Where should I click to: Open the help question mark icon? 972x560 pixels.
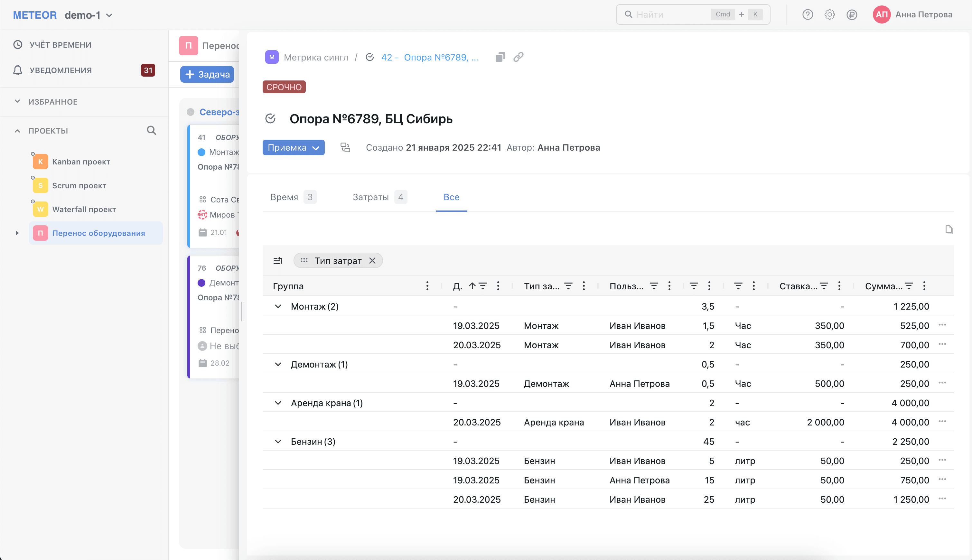(x=808, y=14)
